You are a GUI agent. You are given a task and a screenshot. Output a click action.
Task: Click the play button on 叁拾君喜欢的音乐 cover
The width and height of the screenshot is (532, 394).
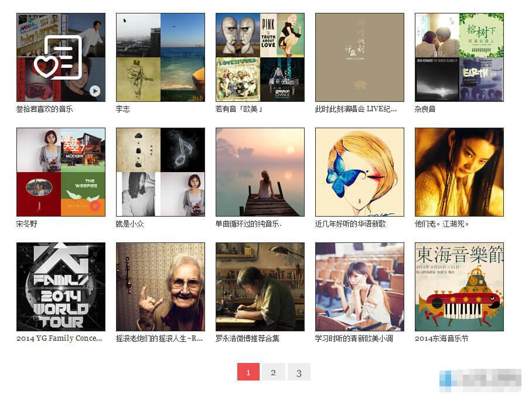(x=95, y=91)
